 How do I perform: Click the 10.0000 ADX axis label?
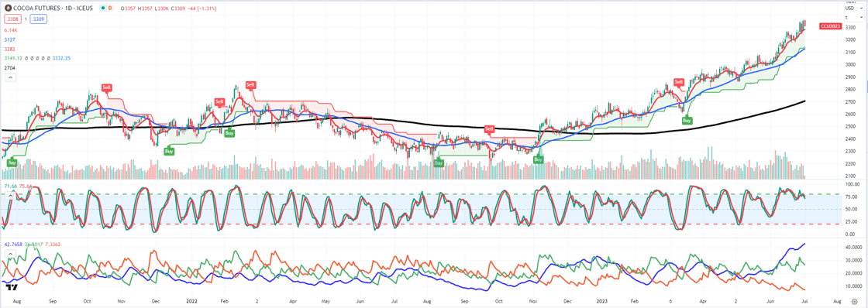click(853, 286)
